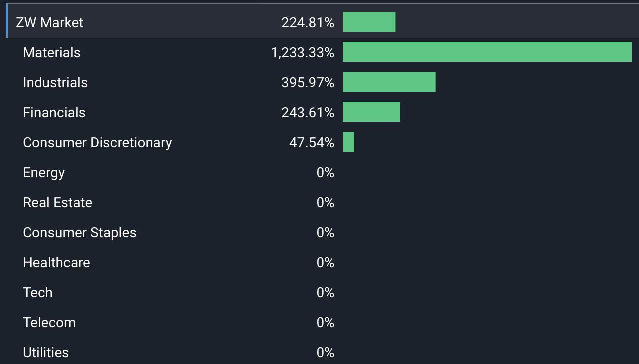
Task: Click the 1,233.33% value
Action: pos(302,52)
